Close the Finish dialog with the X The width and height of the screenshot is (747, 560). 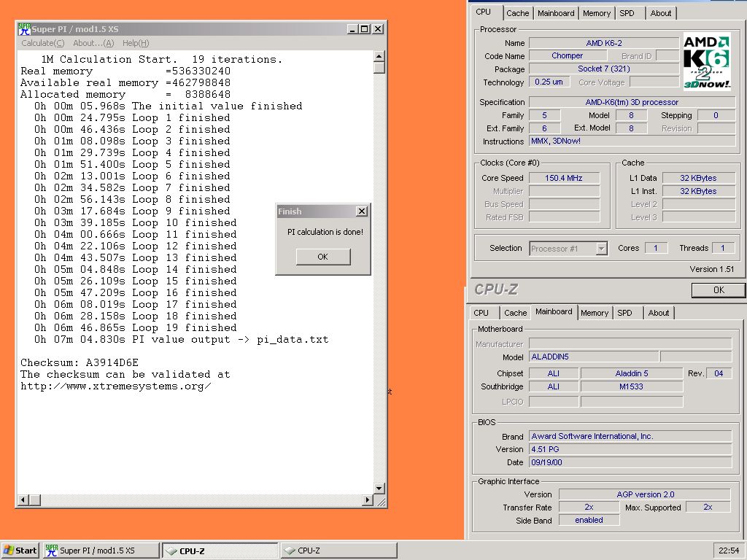pyautogui.click(x=362, y=211)
